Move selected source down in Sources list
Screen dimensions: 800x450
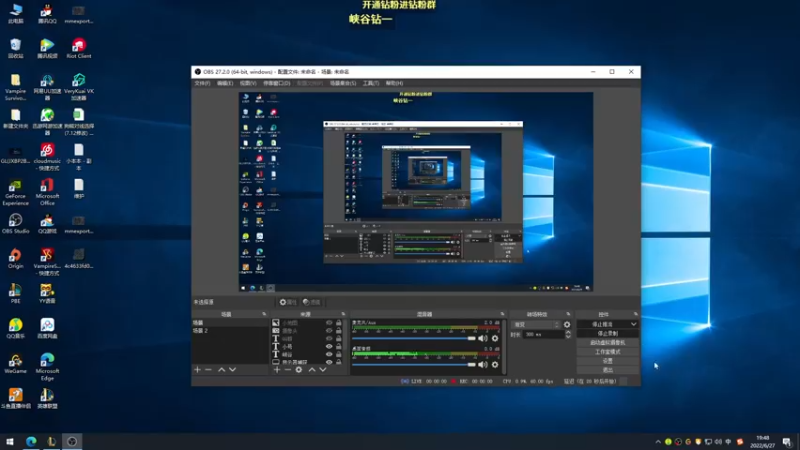tap(323, 369)
